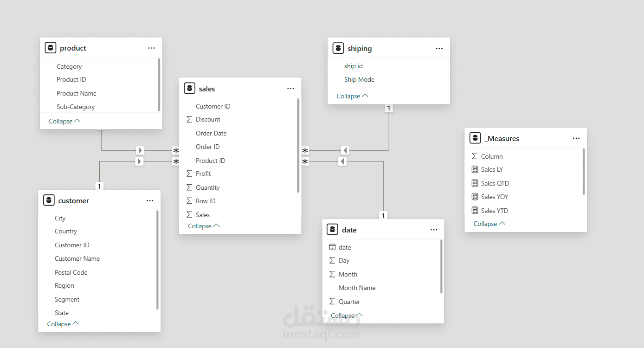Click the _Measures table database icon
Image resolution: width=644 pixels, height=348 pixels.
(475, 138)
